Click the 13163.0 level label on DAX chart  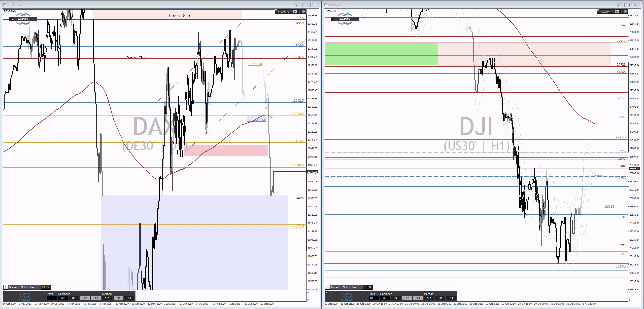(x=298, y=45)
